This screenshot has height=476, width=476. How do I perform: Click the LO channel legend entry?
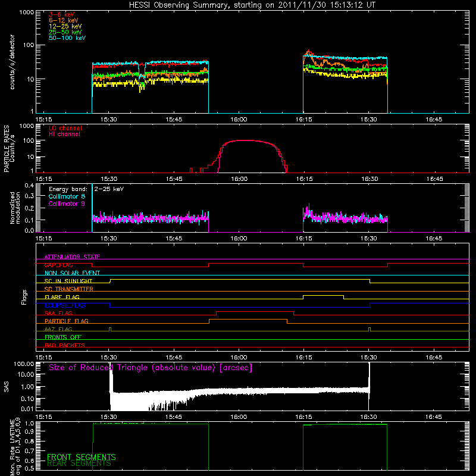(x=65, y=128)
